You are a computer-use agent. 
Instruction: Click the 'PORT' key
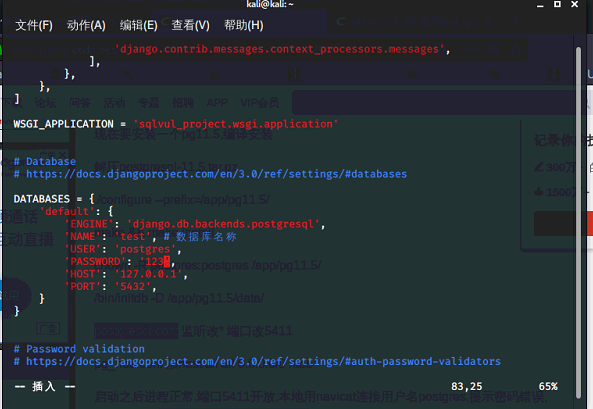click(x=82, y=286)
